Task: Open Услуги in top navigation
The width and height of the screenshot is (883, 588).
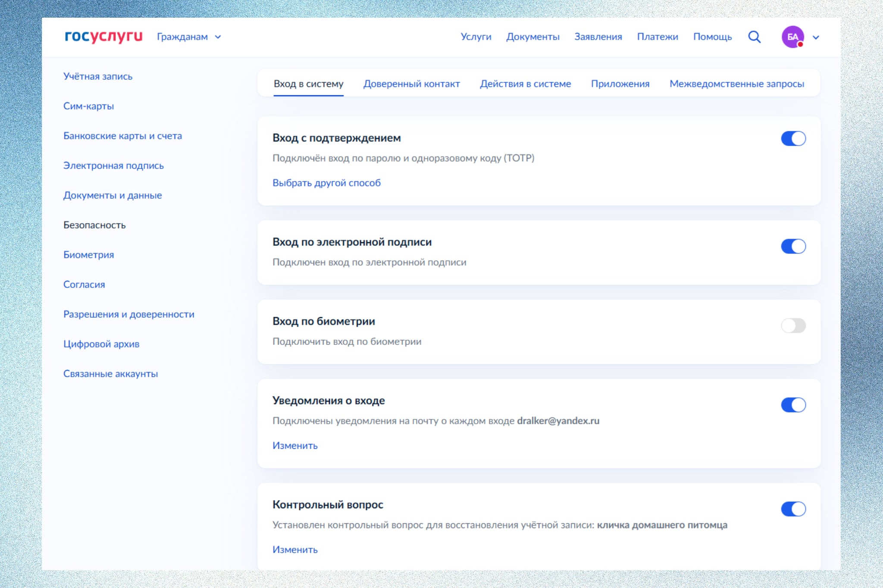Action: [x=476, y=37]
